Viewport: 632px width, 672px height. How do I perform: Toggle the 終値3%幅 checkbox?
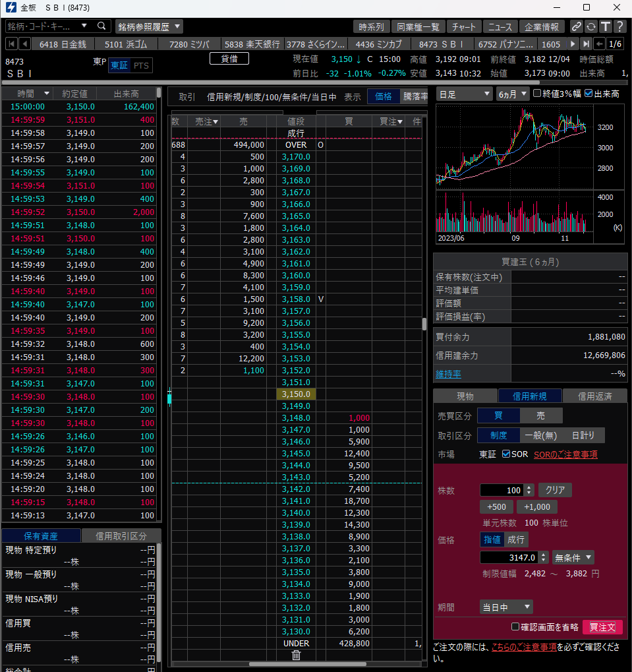pos(537,94)
